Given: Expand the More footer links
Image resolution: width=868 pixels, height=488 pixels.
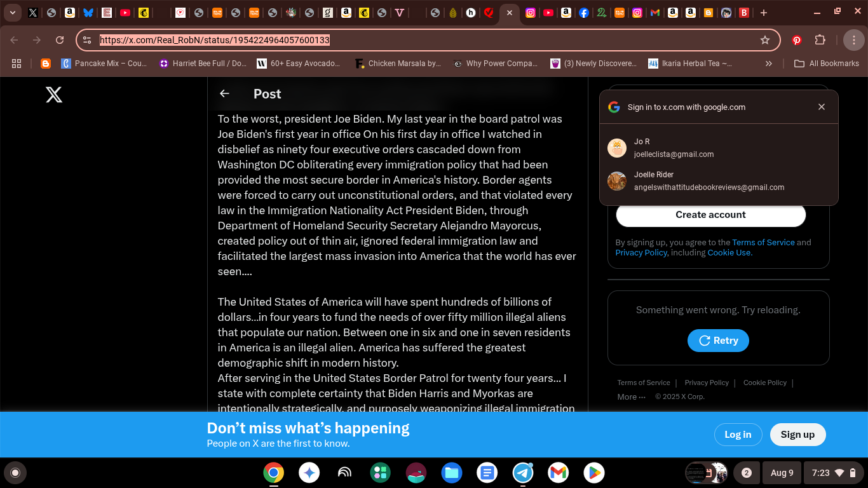Looking at the screenshot, I should pos(631,396).
